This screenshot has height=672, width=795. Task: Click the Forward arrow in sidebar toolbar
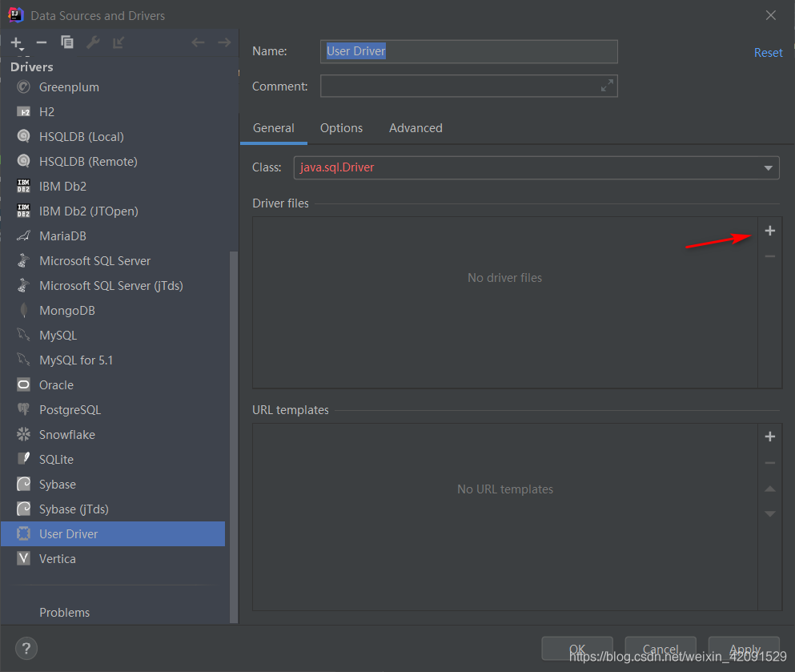pyautogui.click(x=224, y=42)
